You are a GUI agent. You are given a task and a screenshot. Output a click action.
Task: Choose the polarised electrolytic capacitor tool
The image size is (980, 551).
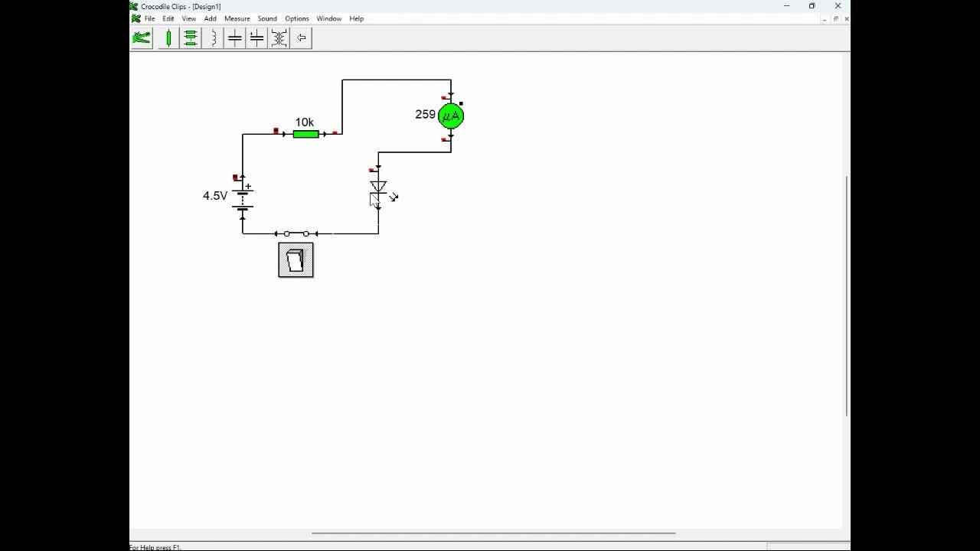pyautogui.click(x=257, y=37)
